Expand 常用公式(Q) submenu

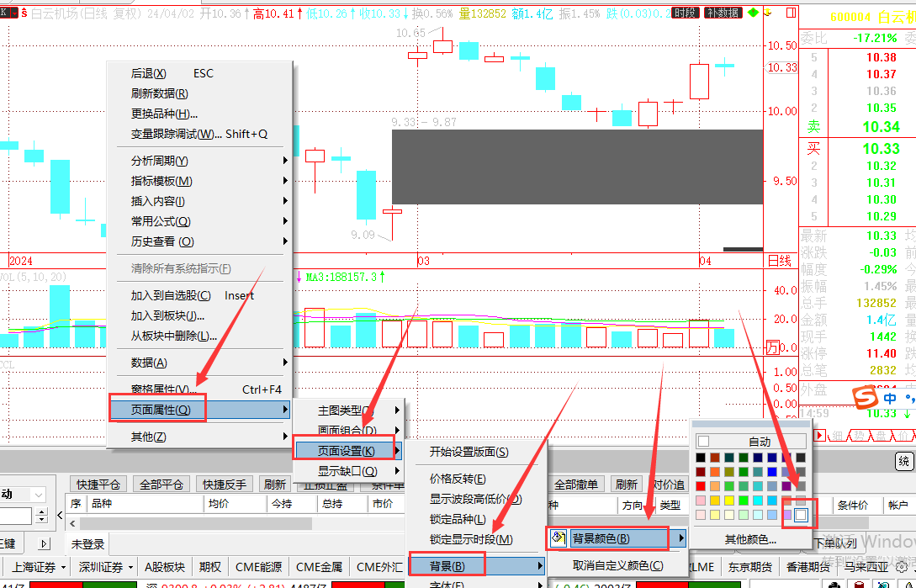[x=200, y=221]
